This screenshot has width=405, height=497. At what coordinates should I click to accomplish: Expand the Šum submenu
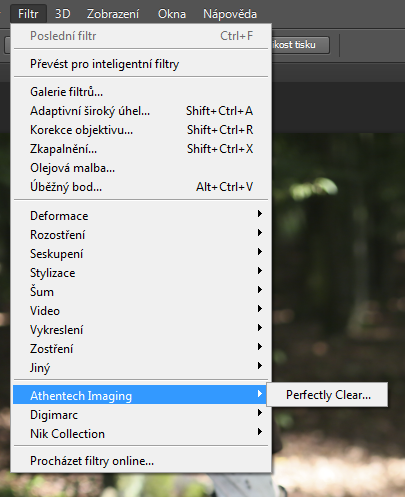point(141,292)
